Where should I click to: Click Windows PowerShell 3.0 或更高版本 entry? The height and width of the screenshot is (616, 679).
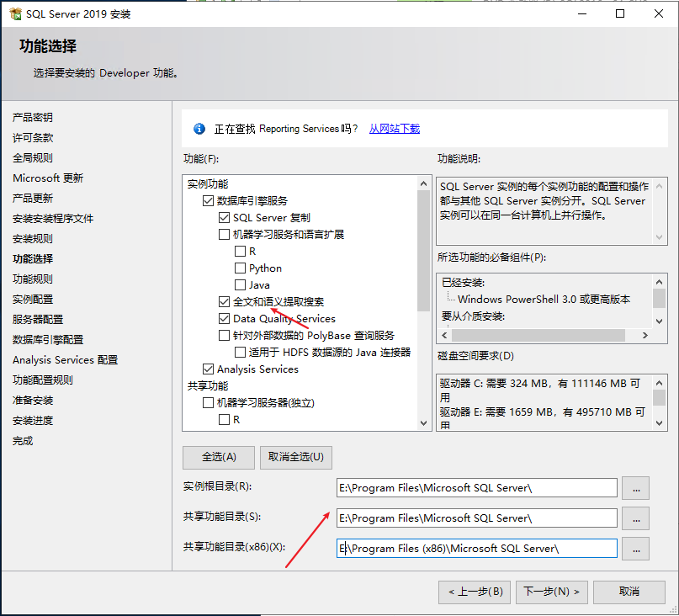pos(544,300)
